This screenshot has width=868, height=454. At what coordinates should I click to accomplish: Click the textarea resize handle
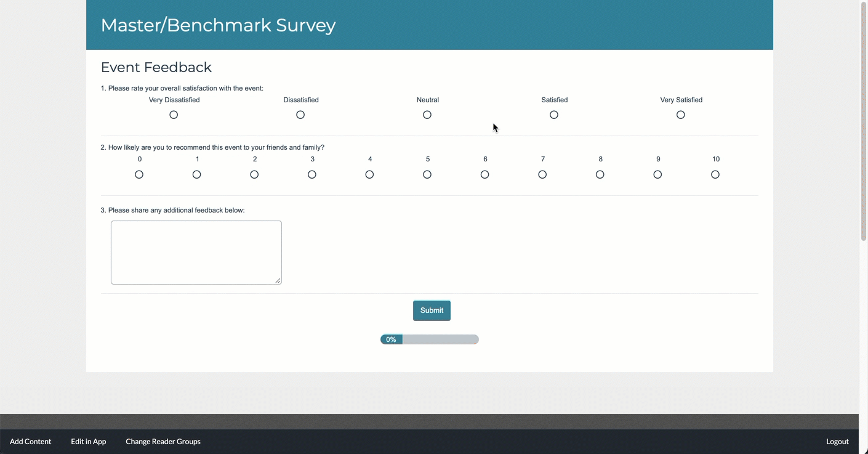click(x=278, y=281)
